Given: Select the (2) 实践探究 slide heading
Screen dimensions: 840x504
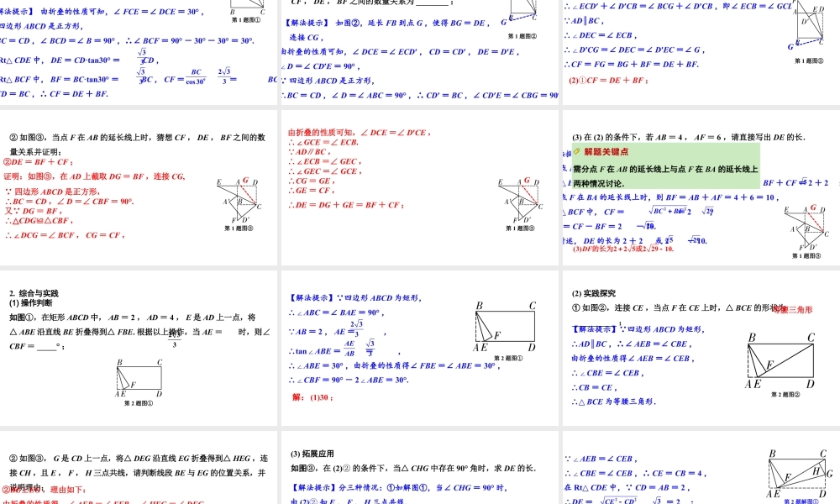Looking at the screenshot, I should 594,293.
